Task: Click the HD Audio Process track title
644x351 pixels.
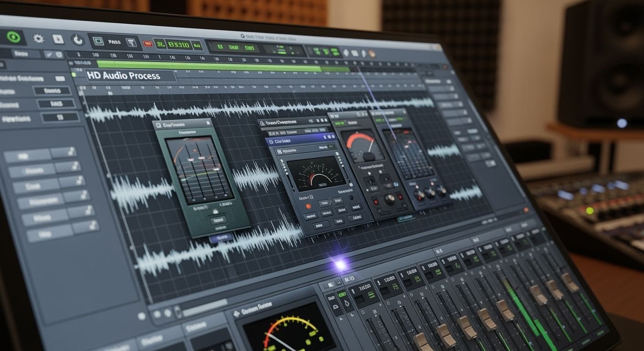Action: coord(123,76)
